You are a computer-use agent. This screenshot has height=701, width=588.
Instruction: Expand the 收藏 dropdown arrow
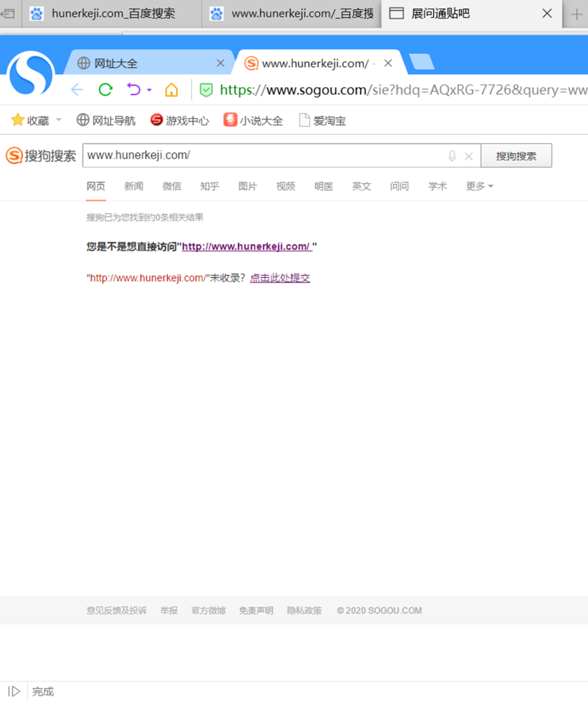58,120
